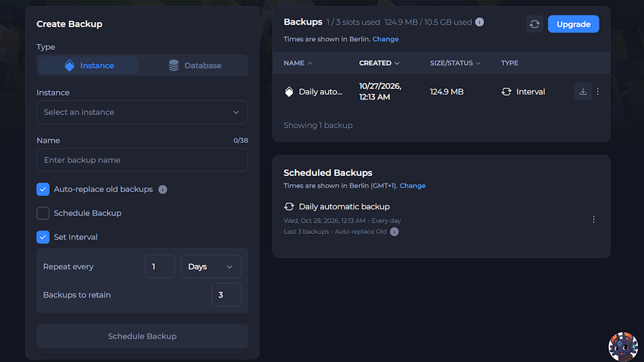Screen dimensions: 644x362
Task: Click the Upgrade button
Action: [574, 24]
